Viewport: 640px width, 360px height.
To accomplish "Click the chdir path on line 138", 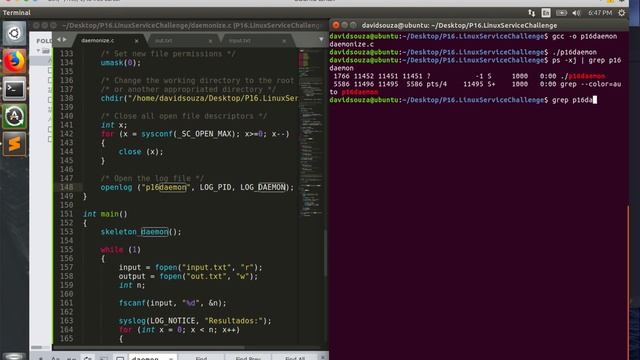I will pos(213,98).
